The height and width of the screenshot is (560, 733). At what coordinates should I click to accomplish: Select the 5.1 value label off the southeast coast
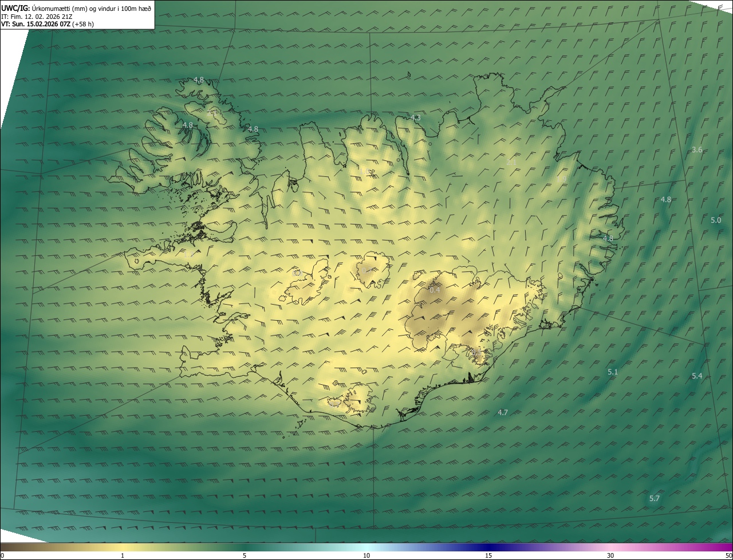tap(613, 372)
